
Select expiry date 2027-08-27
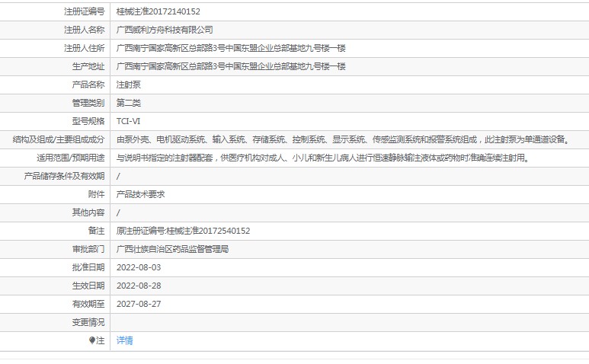pos(139,304)
